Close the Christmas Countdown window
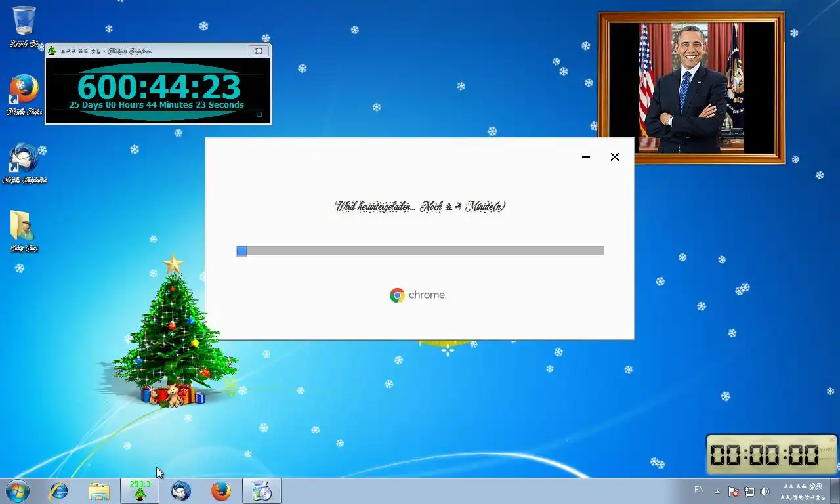The width and height of the screenshot is (840, 504). (259, 51)
